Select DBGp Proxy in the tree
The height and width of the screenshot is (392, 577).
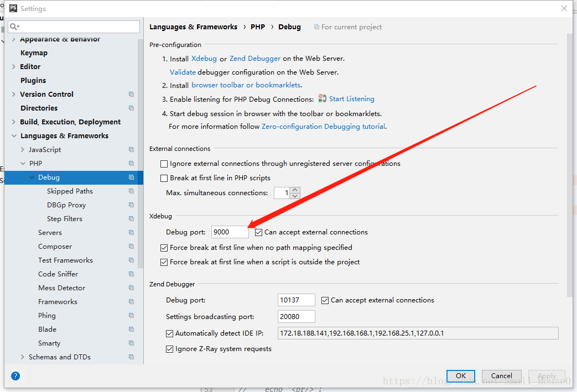(66, 205)
